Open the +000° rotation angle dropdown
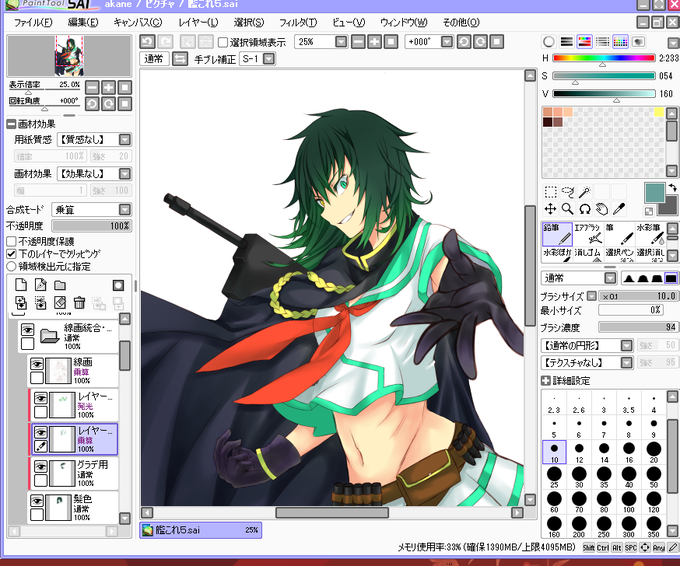Viewport: 680px width, 566px height. (x=447, y=42)
